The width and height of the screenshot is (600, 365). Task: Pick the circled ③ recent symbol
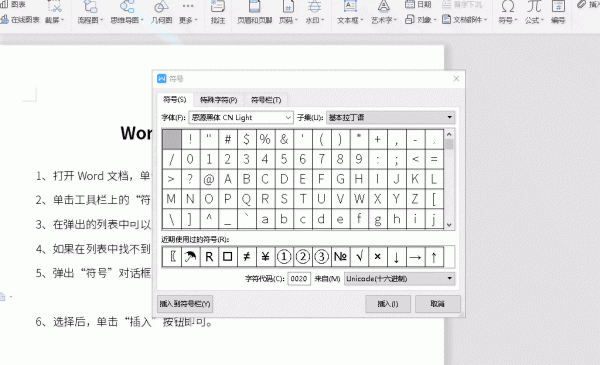[x=321, y=257]
